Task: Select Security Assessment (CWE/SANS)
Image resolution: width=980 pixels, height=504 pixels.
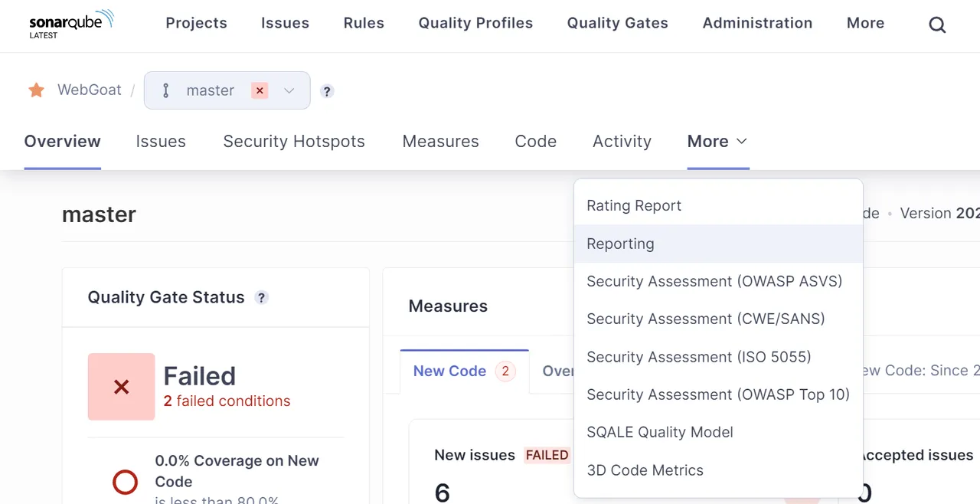Action: pyautogui.click(x=718, y=319)
